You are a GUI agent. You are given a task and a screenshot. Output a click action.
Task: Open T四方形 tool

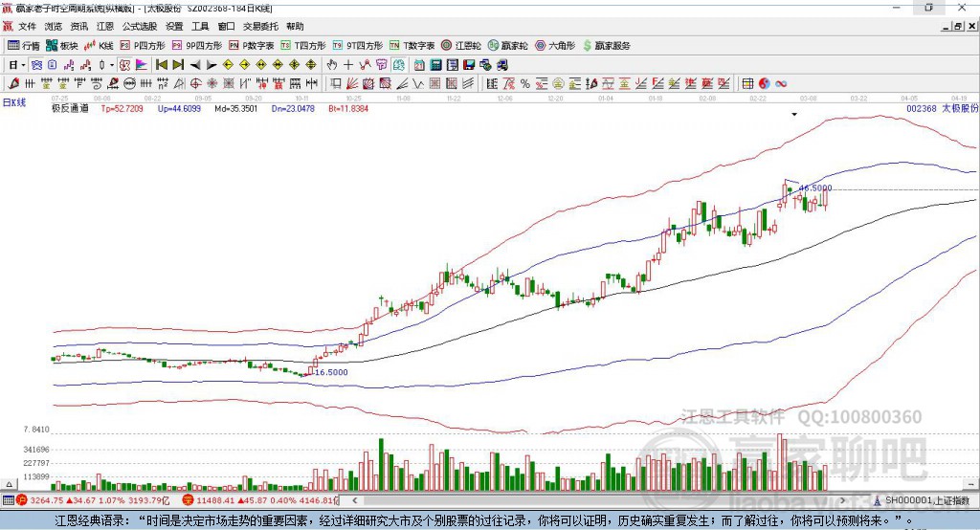click(303, 46)
